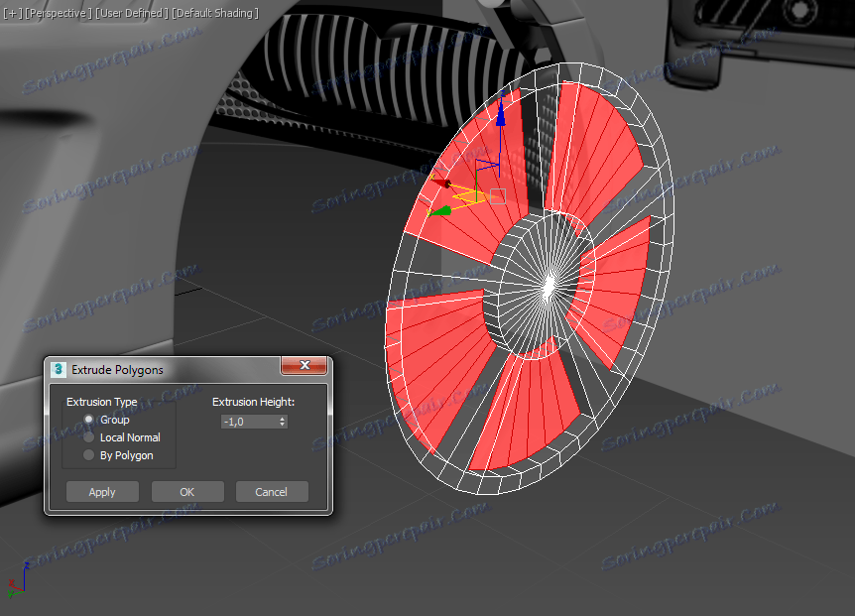Select the Group extrusion type
The image size is (855, 616).
click(89, 420)
